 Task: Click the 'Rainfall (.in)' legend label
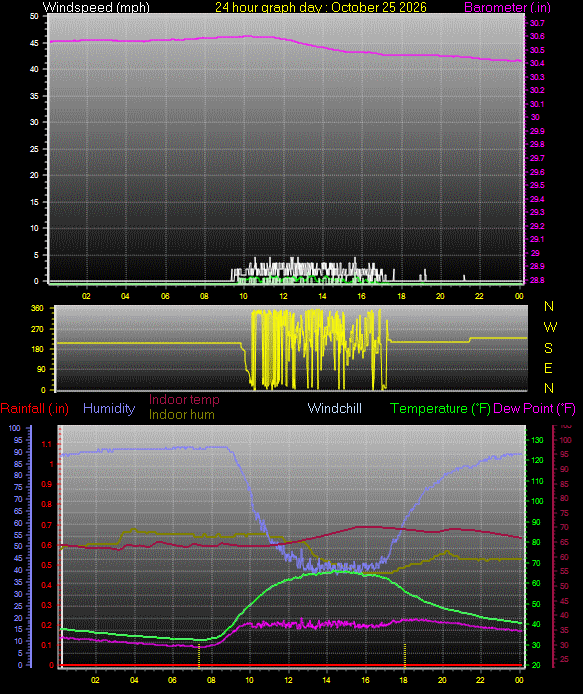pos(35,408)
